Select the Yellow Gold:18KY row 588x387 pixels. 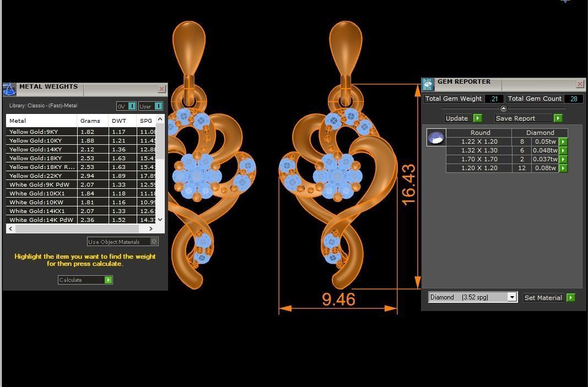click(81, 158)
